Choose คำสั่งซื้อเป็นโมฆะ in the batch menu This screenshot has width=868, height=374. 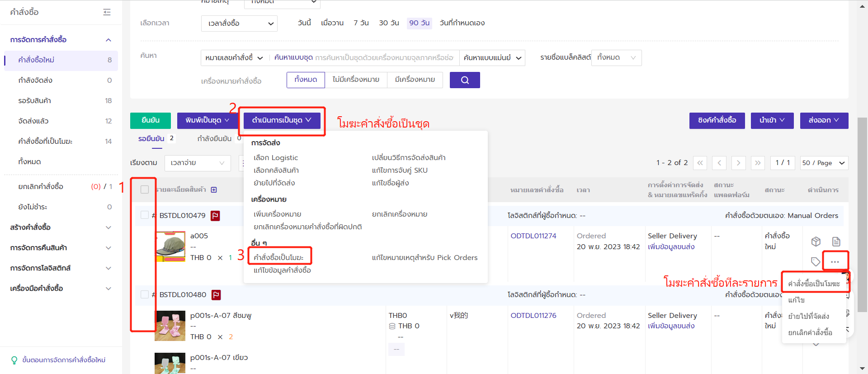(x=278, y=257)
